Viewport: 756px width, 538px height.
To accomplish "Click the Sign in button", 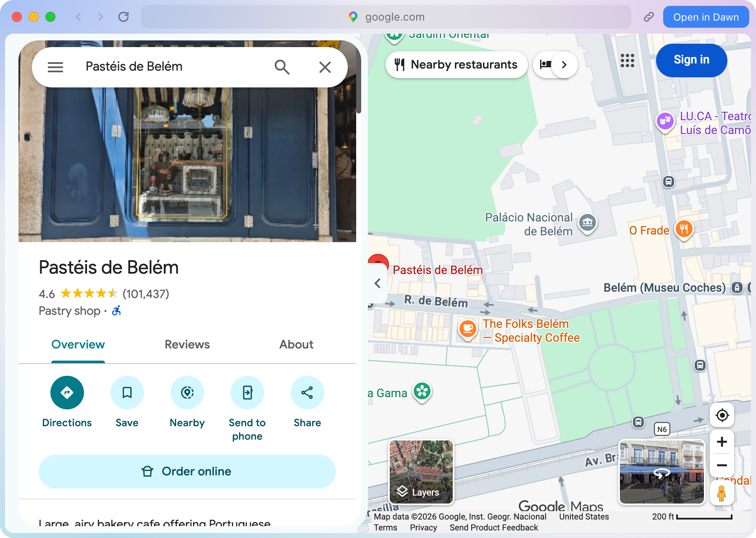I will [x=691, y=60].
